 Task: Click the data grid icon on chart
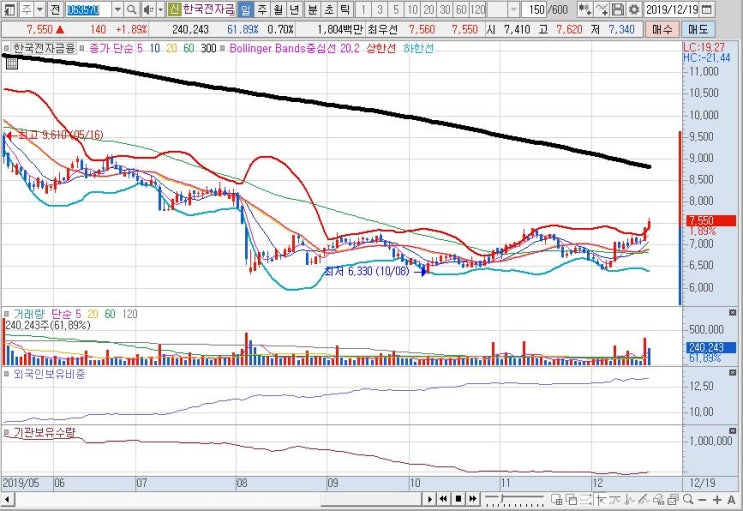11,63
